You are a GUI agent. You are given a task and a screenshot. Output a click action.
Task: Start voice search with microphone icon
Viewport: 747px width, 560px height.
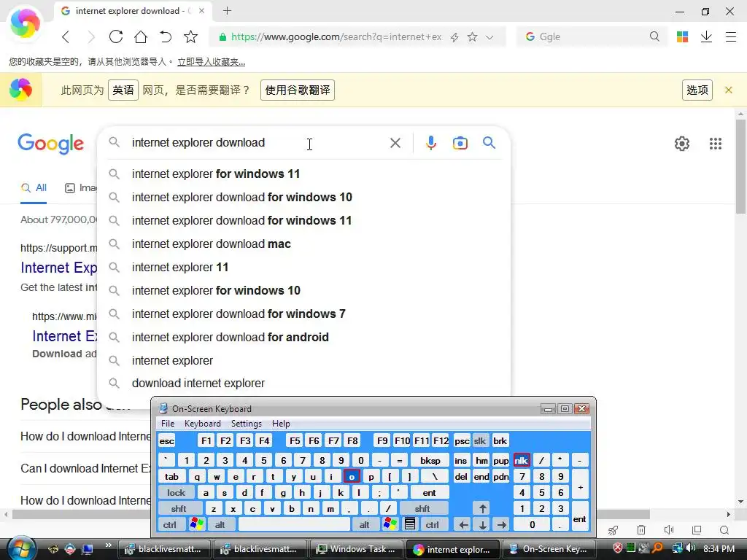point(430,143)
